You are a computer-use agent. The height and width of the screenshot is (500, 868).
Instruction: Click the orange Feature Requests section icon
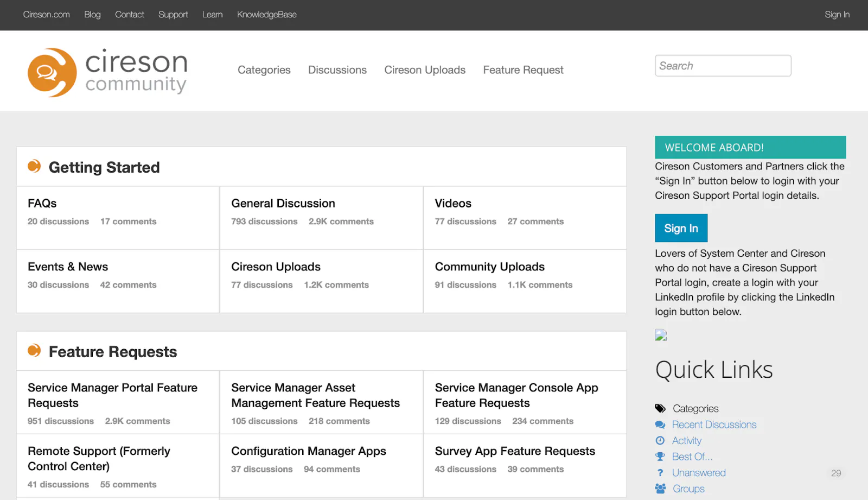[x=34, y=351]
